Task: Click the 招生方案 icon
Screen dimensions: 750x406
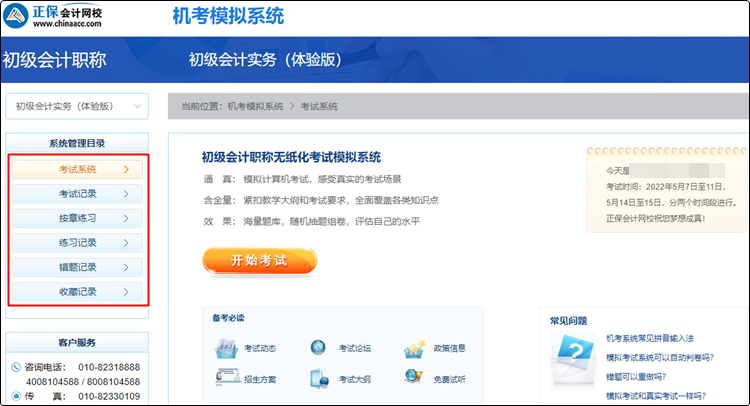Action: [x=228, y=377]
